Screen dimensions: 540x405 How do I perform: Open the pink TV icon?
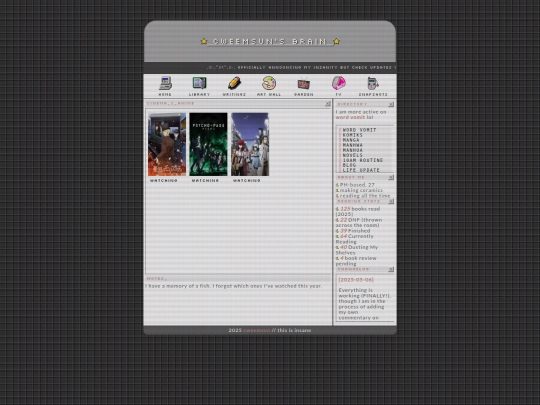pyautogui.click(x=339, y=83)
